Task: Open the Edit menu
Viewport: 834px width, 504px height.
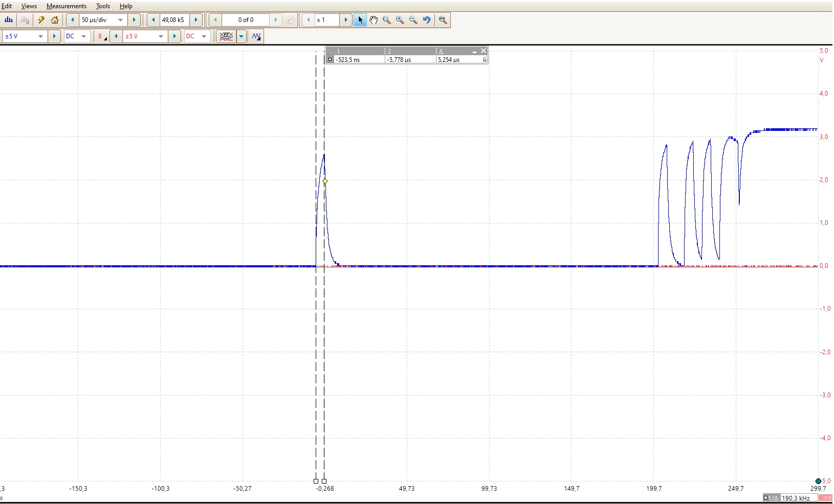Action: [7, 6]
